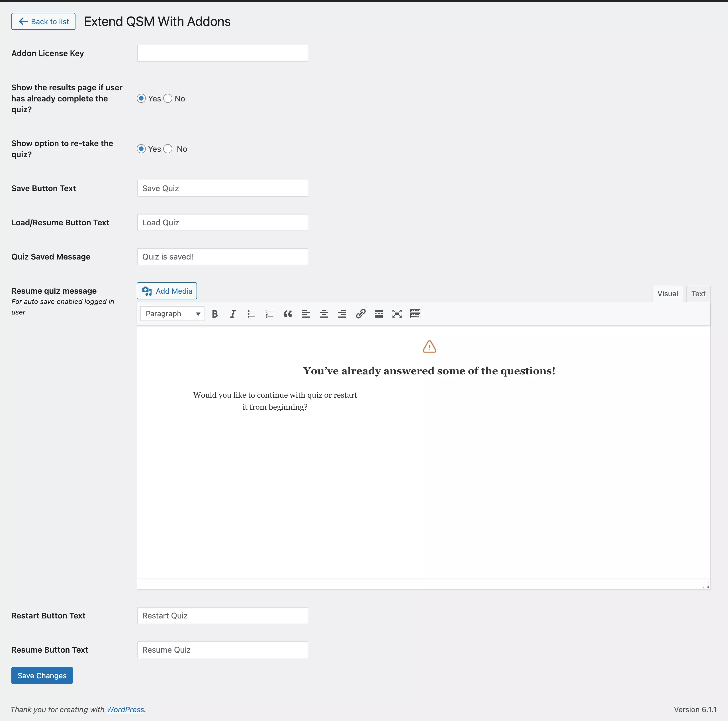Click the editor resize handle corner

(706, 585)
